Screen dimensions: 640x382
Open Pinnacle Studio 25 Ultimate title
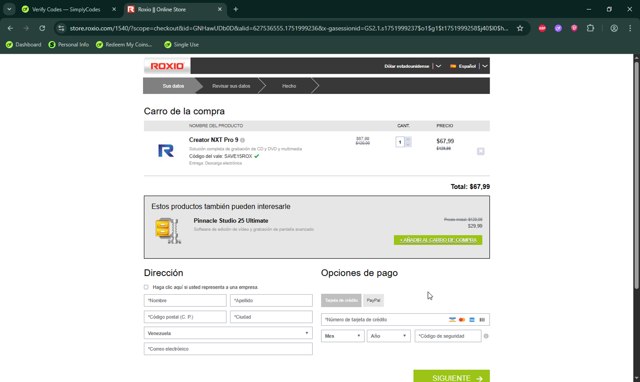point(231,220)
